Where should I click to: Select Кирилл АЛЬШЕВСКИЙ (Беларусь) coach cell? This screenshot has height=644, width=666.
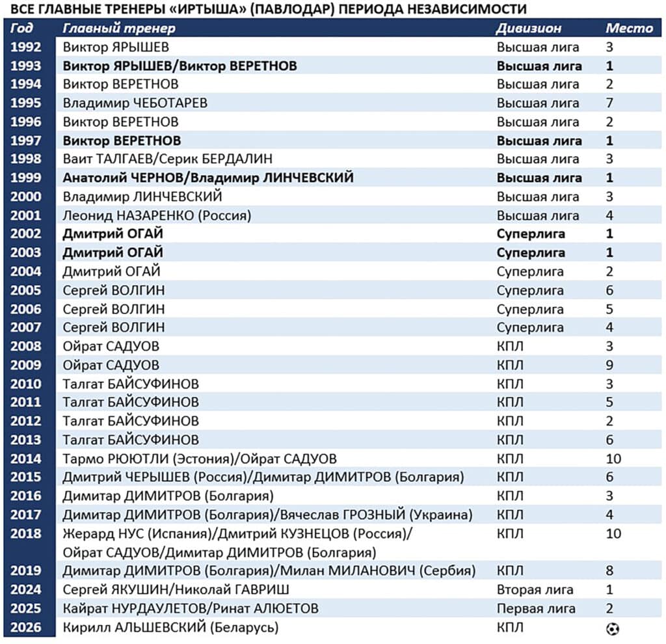point(170,627)
